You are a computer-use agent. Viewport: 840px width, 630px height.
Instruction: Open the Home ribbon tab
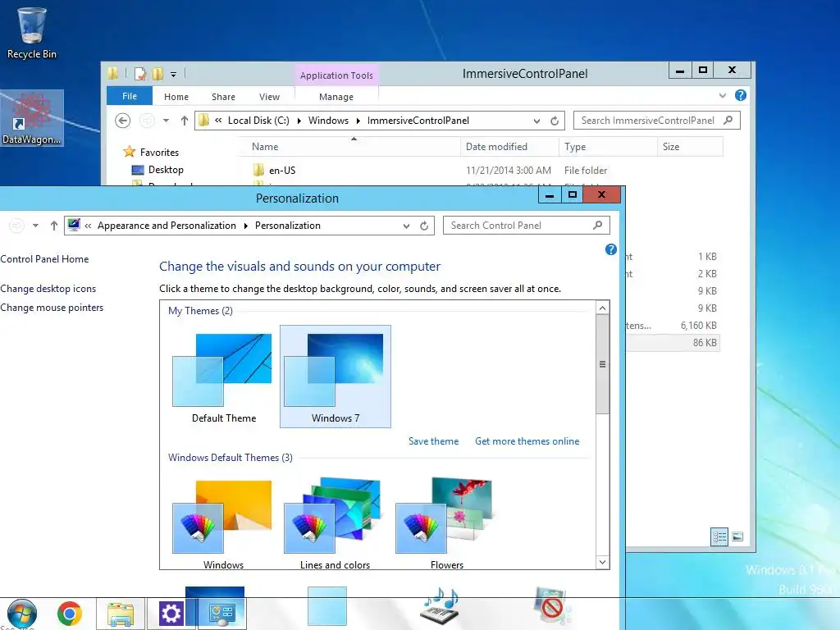(176, 97)
